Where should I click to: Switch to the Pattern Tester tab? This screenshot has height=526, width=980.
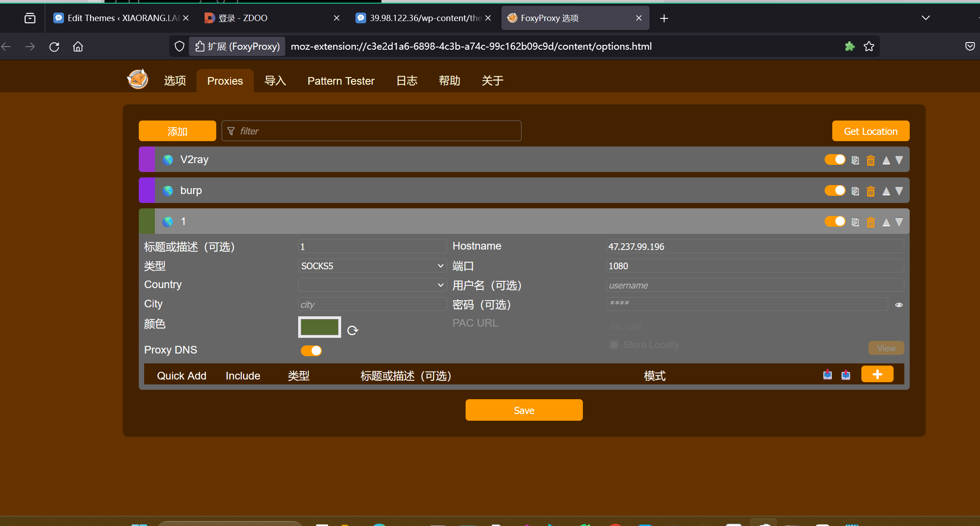(x=341, y=81)
